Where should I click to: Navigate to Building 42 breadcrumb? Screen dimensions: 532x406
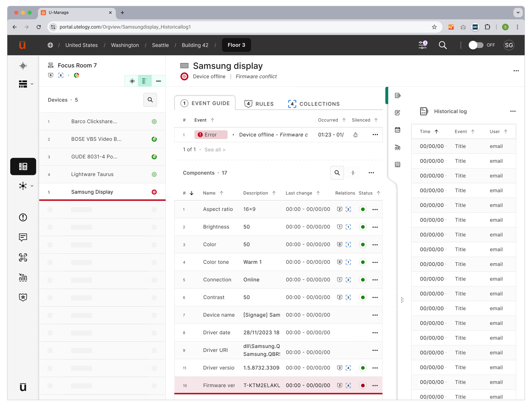195,45
